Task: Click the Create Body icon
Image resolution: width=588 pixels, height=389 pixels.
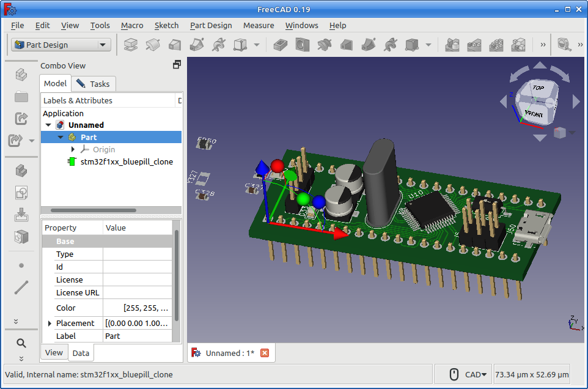Action: [x=21, y=171]
